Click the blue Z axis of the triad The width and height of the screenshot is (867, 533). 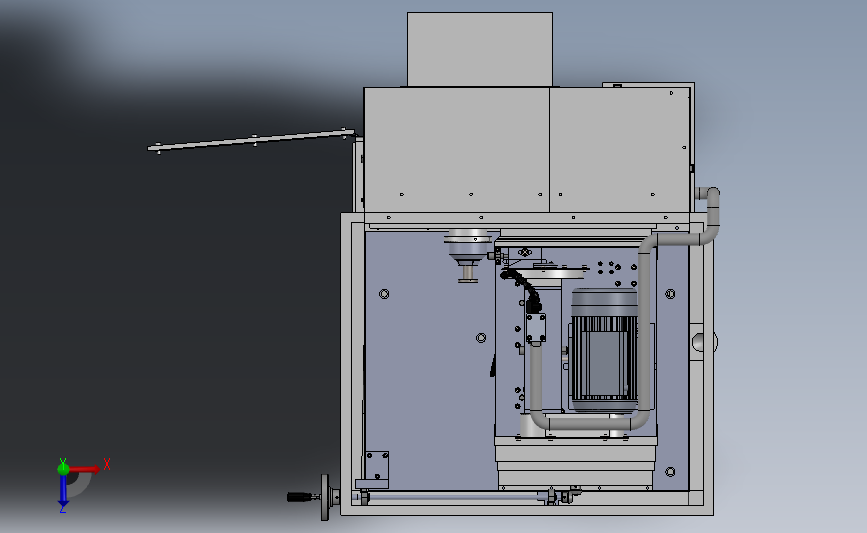click(x=63, y=490)
